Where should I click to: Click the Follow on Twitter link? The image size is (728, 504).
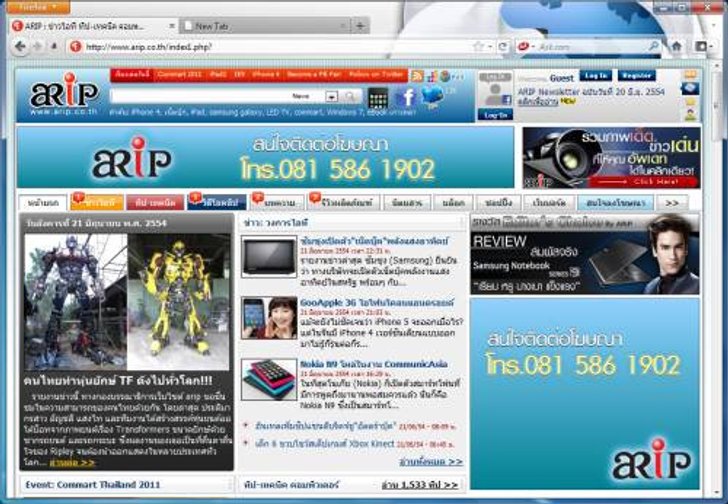(376, 74)
